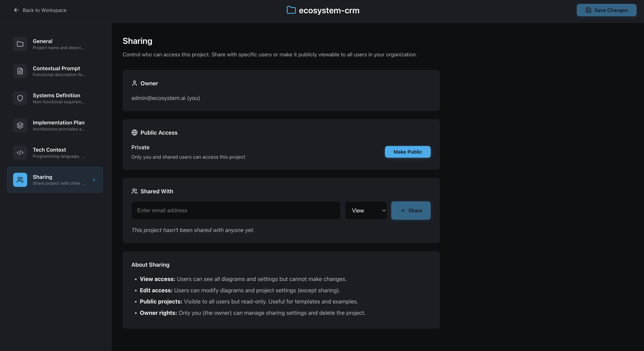
Task: Focus the Enter email address field
Action: 236,211
